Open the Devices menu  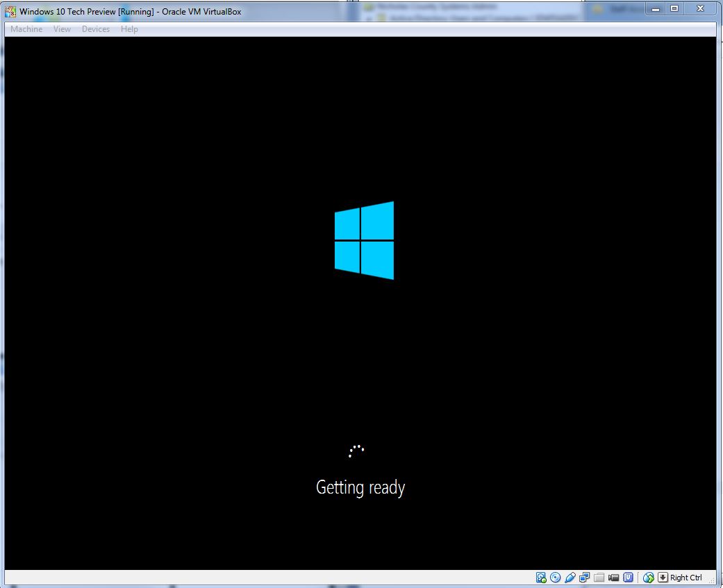[95, 29]
